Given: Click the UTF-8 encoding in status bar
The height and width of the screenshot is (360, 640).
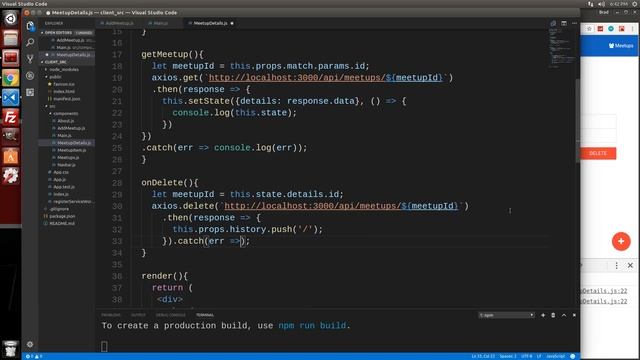Looking at the screenshot, I should (527, 356).
